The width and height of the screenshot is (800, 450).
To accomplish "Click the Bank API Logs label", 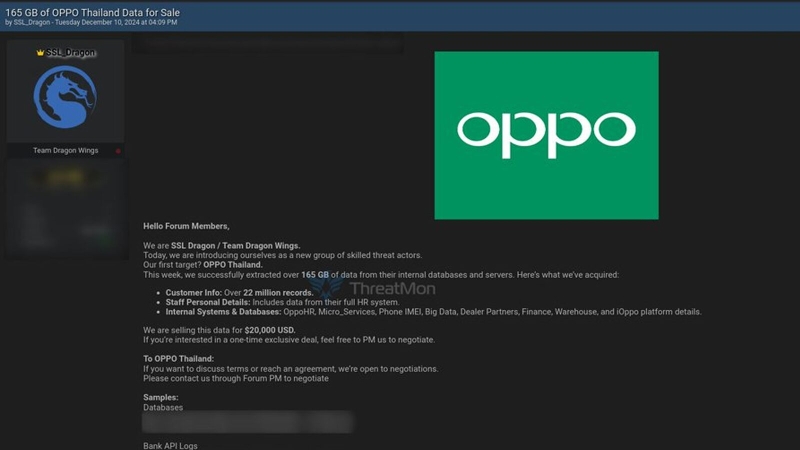I will click(170, 445).
